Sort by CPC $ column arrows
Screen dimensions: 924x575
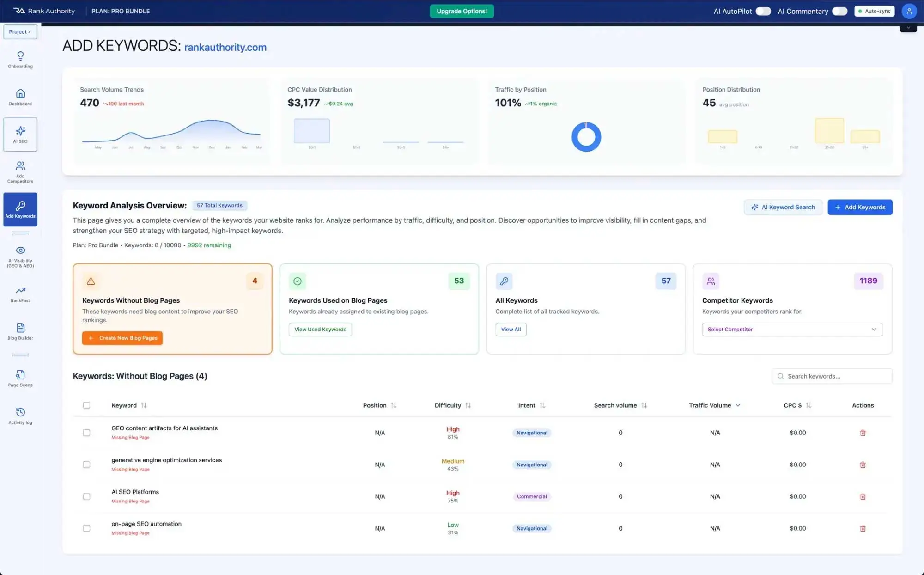coord(808,405)
